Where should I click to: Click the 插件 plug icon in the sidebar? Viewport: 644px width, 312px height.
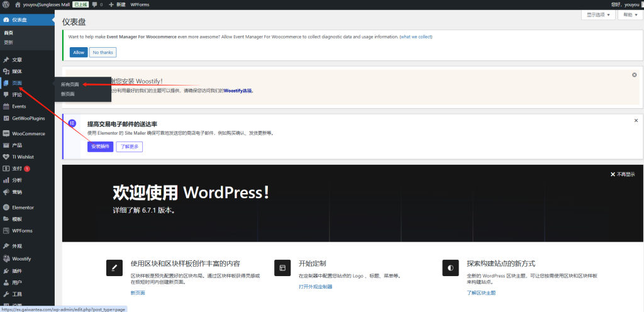6,271
